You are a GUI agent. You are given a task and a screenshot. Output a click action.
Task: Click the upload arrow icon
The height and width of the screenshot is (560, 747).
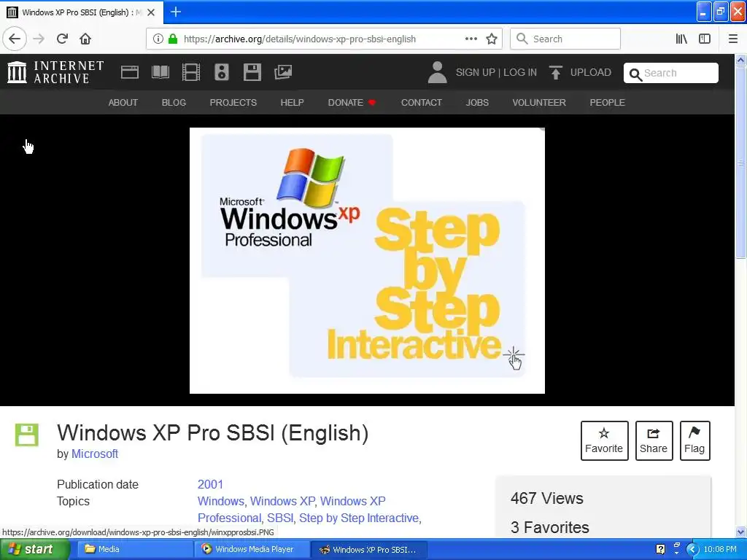(x=555, y=72)
